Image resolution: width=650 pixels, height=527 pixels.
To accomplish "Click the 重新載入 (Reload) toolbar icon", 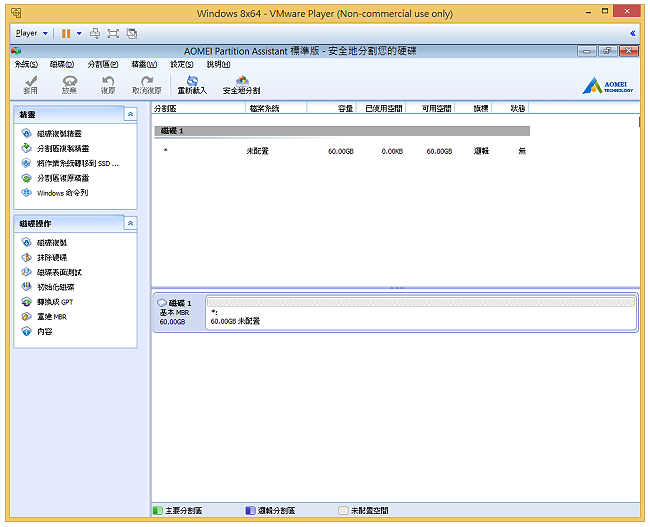I will (x=192, y=85).
